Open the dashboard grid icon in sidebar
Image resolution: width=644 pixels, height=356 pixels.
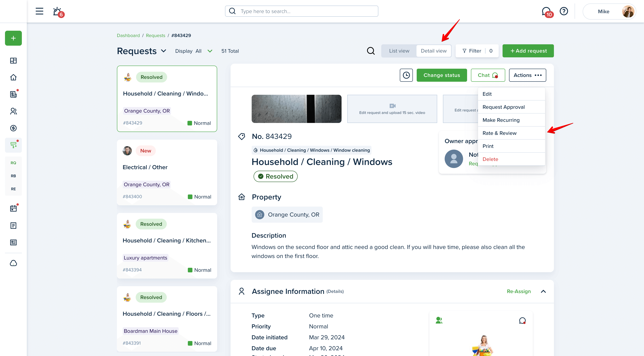pos(13,61)
